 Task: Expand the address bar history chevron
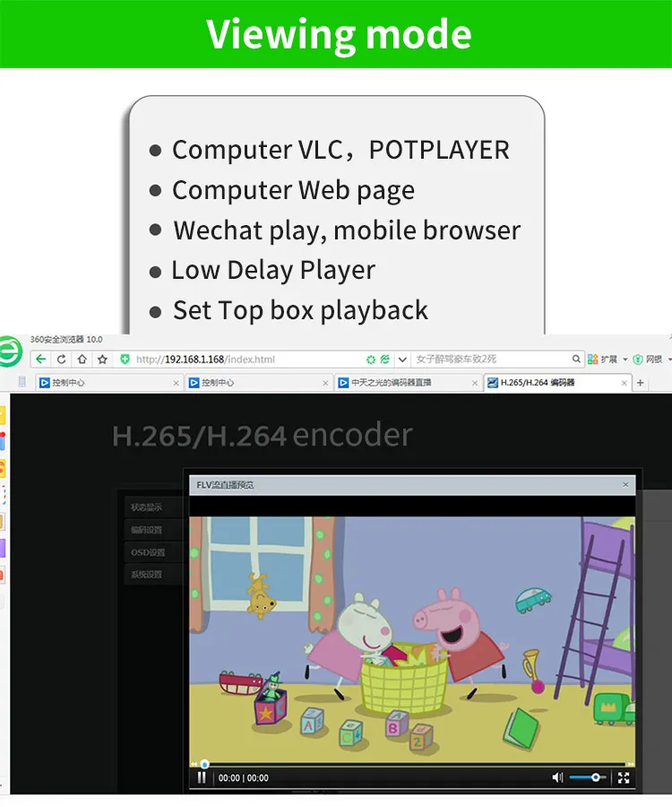(x=402, y=360)
